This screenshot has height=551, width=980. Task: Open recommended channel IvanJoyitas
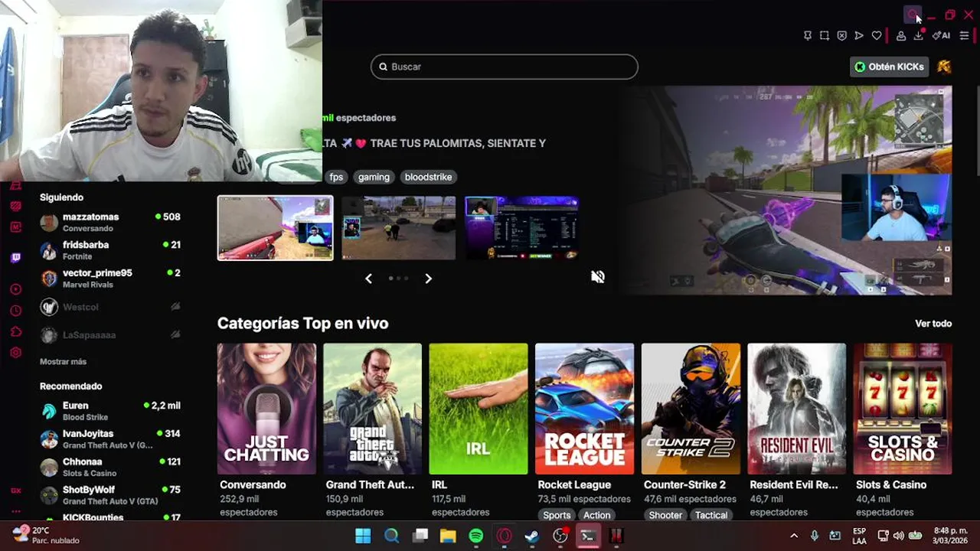[x=110, y=439]
